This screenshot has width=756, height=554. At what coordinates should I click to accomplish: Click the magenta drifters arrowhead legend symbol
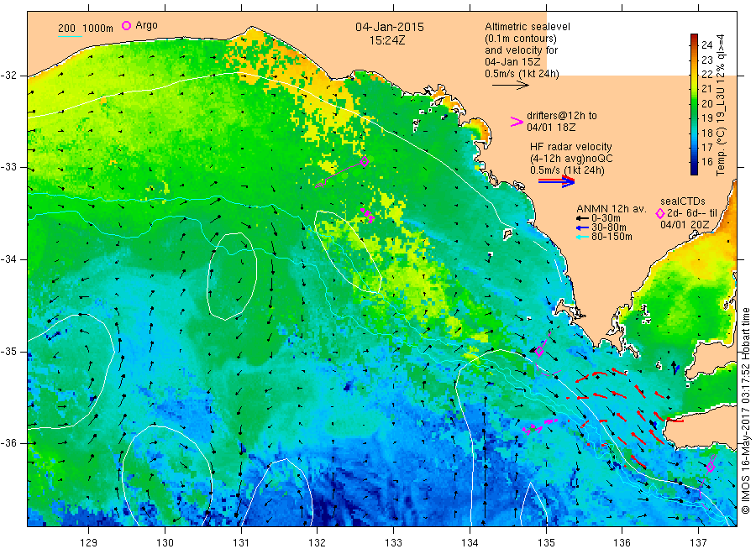pyautogui.click(x=517, y=122)
